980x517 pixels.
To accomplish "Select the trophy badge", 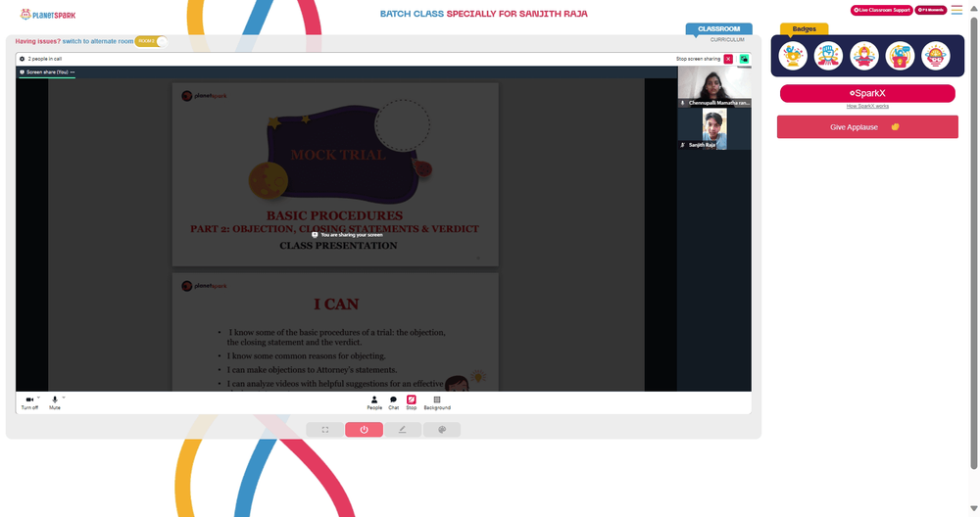I will 793,56.
